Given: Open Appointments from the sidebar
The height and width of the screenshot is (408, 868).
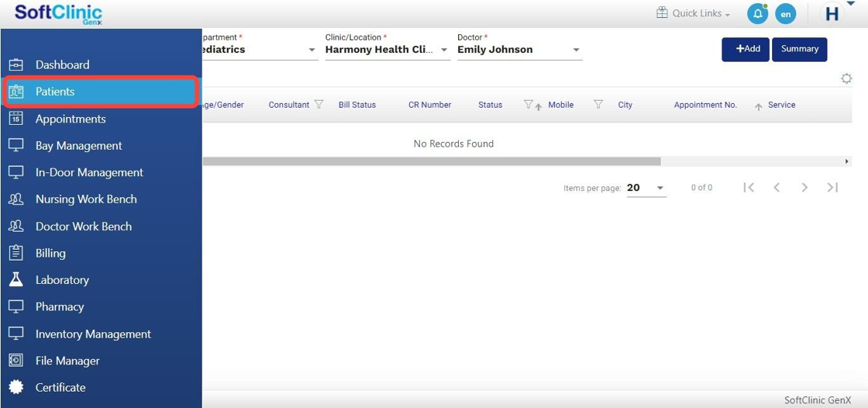Looking at the screenshot, I should point(70,119).
